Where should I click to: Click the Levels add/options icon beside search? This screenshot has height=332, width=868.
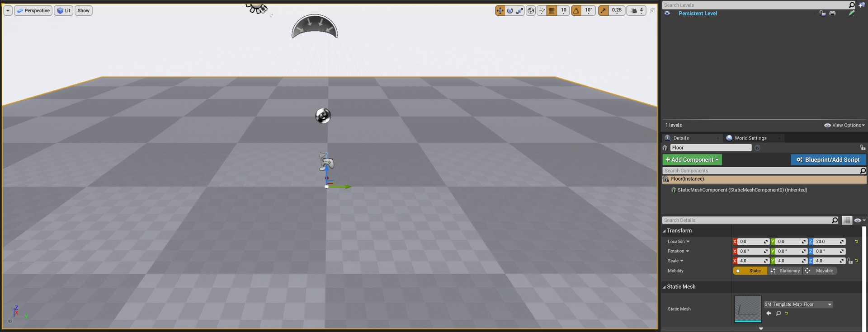tap(862, 5)
